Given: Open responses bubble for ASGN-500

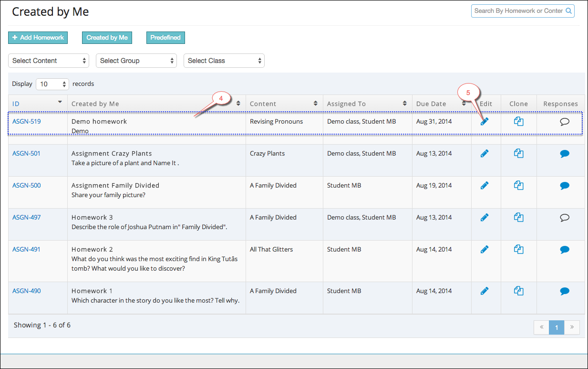Looking at the screenshot, I should pos(565,186).
